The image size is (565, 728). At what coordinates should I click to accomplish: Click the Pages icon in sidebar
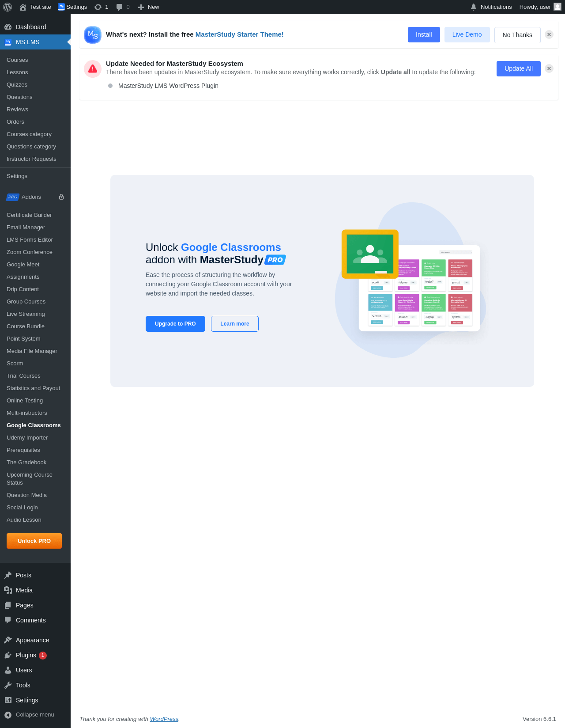8,605
